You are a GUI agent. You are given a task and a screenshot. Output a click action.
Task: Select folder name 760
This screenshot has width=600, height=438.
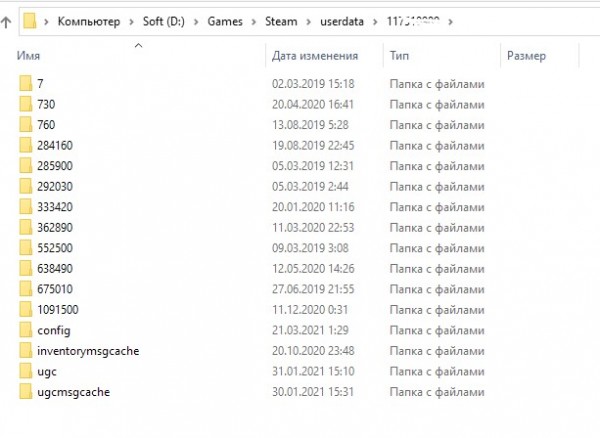tap(46, 125)
